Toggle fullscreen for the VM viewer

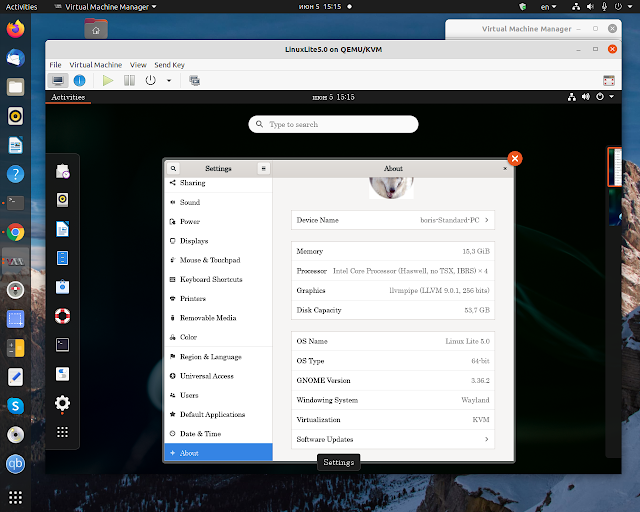(x=609, y=80)
